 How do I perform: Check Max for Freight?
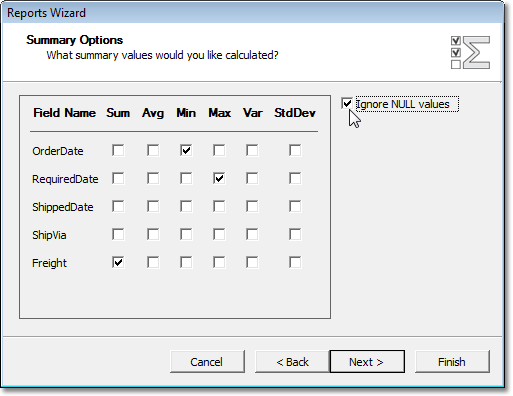coord(219,262)
